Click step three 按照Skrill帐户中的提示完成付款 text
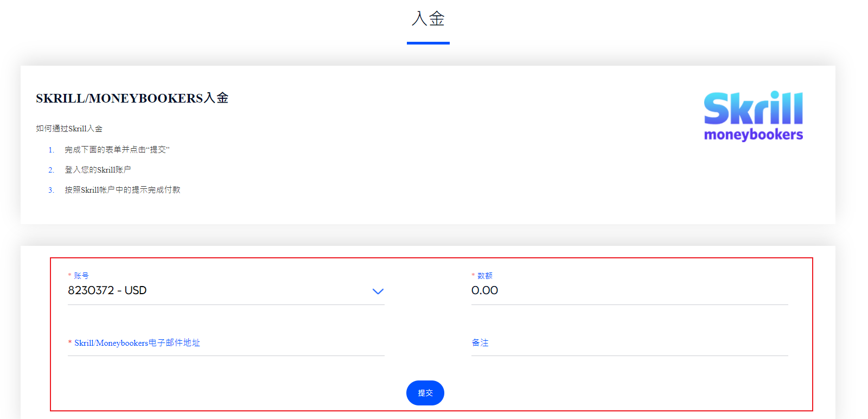868x419 pixels. pyautogui.click(x=123, y=190)
